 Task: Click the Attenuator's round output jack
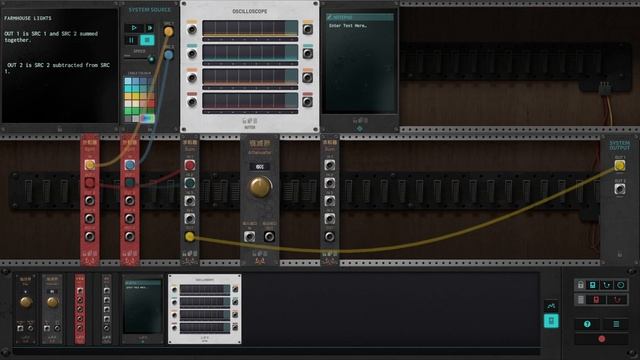(x=269, y=237)
